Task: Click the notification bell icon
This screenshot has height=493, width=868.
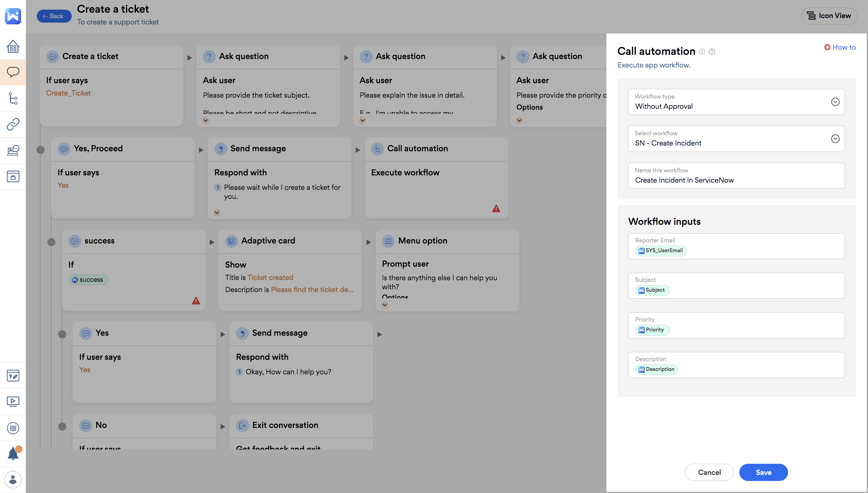Action: pos(13,454)
